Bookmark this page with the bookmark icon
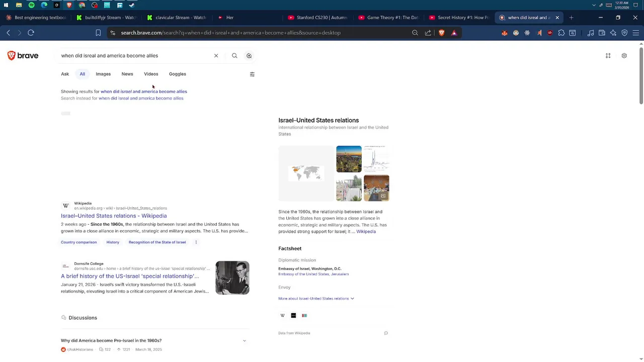Screen dimensions: 644x362 point(98,33)
